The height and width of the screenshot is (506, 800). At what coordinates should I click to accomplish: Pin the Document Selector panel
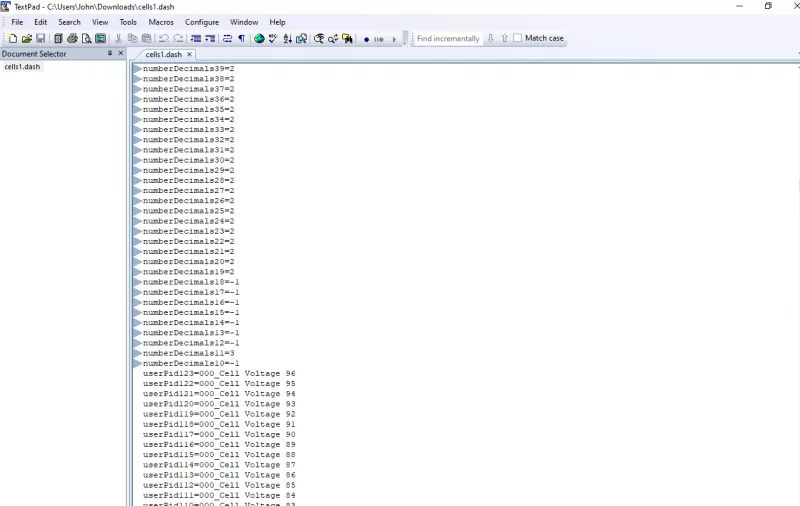[x=110, y=53]
